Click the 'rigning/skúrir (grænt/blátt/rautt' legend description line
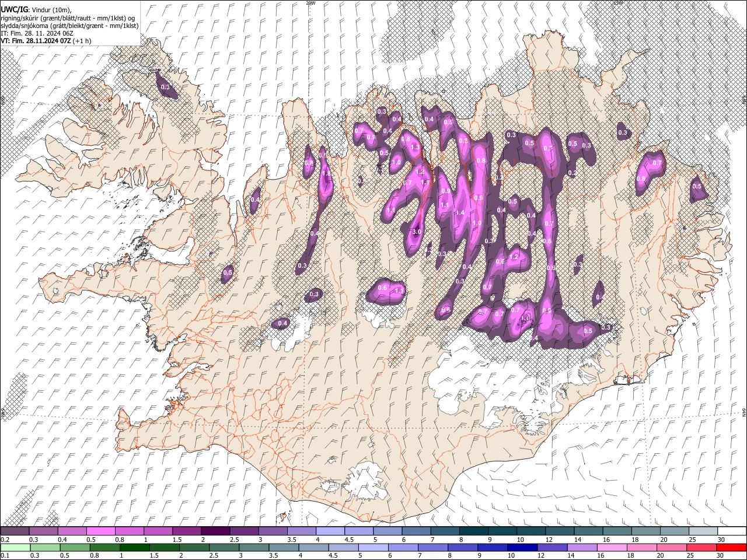 [68, 18]
